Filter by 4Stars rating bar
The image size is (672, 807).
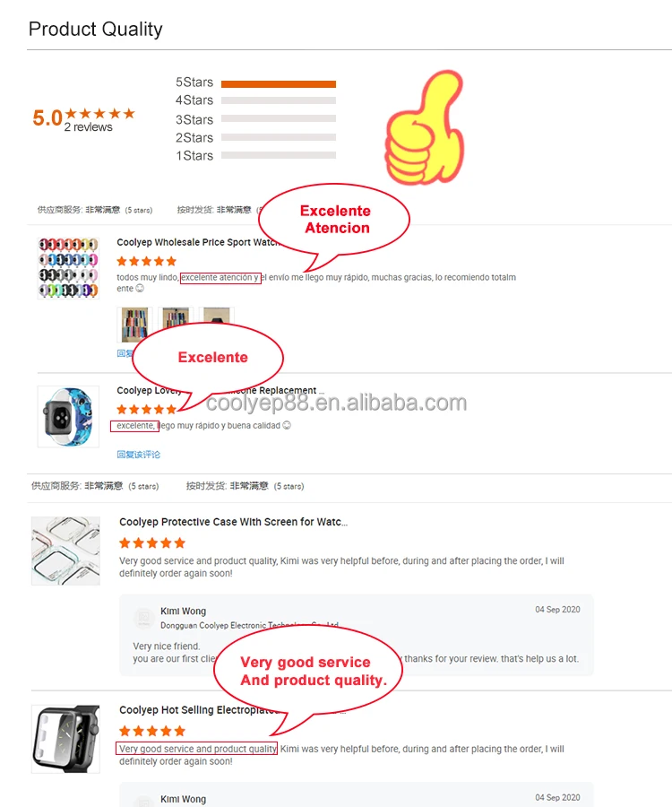coord(279,100)
